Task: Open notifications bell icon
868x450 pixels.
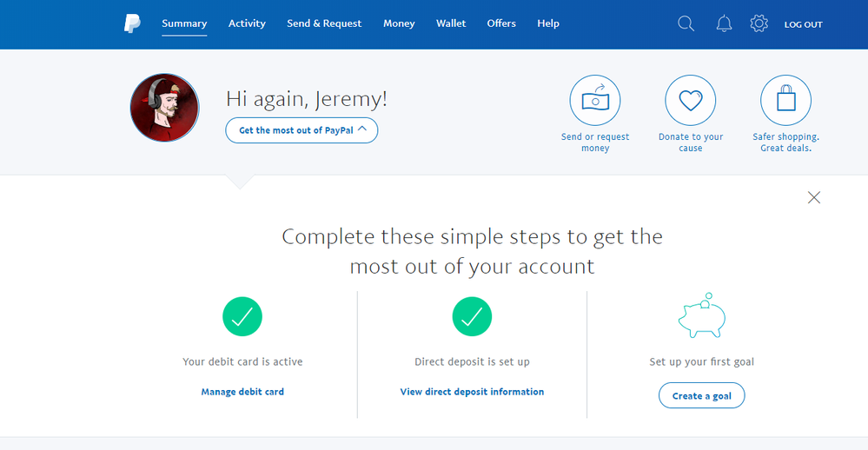Action: (724, 23)
